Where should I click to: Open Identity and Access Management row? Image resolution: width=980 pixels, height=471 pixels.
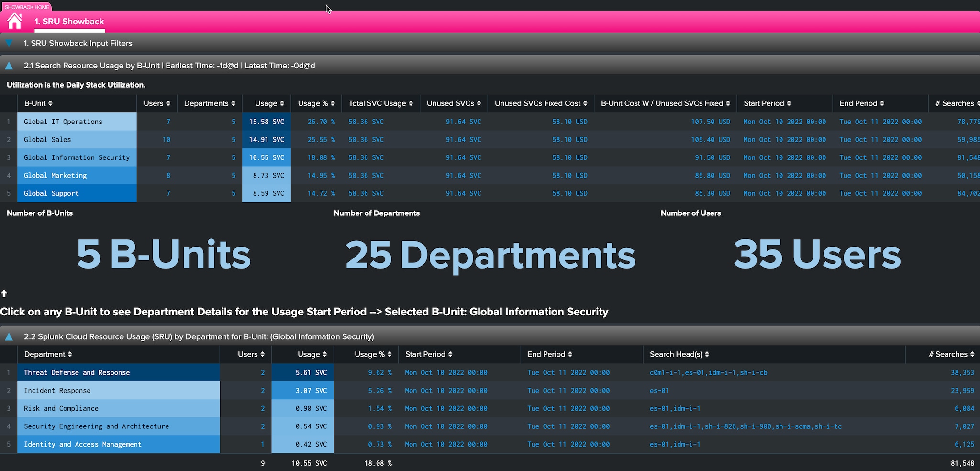[x=119, y=444]
